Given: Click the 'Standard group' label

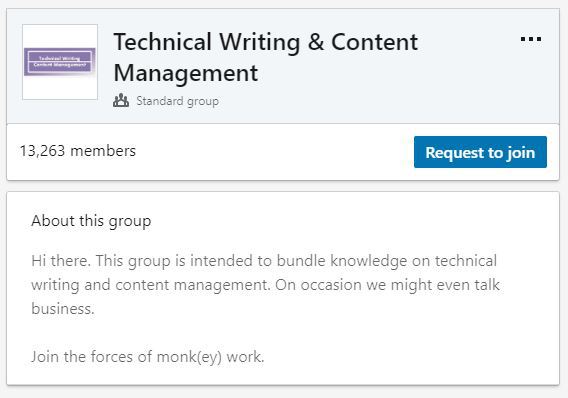Looking at the screenshot, I should (x=178, y=101).
